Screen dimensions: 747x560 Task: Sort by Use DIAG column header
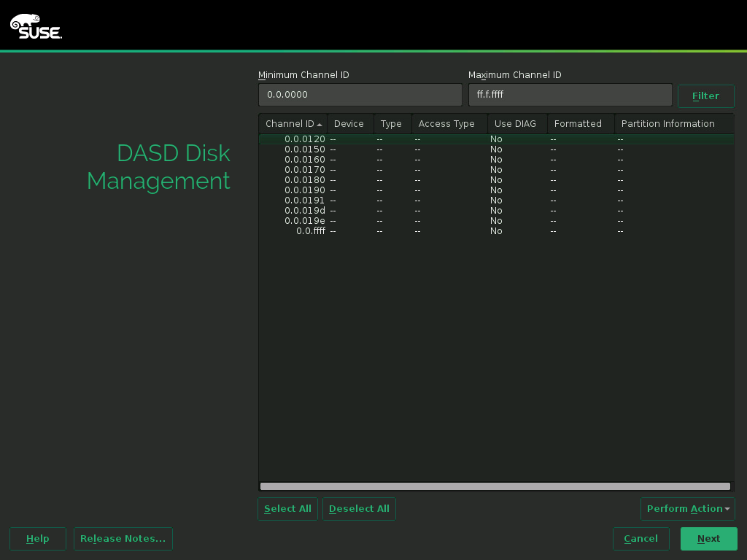point(516,124)
